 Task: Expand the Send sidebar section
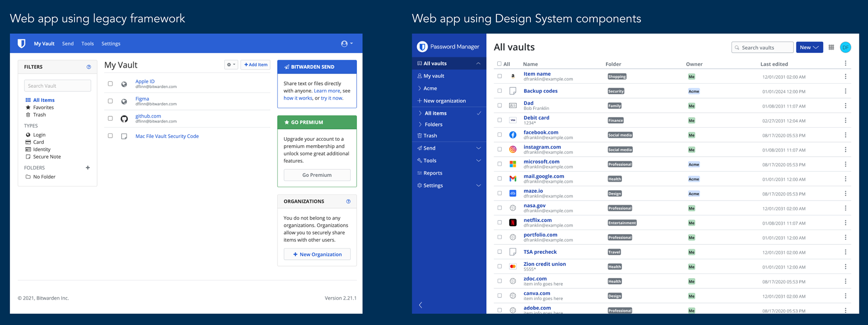[478, 148]
